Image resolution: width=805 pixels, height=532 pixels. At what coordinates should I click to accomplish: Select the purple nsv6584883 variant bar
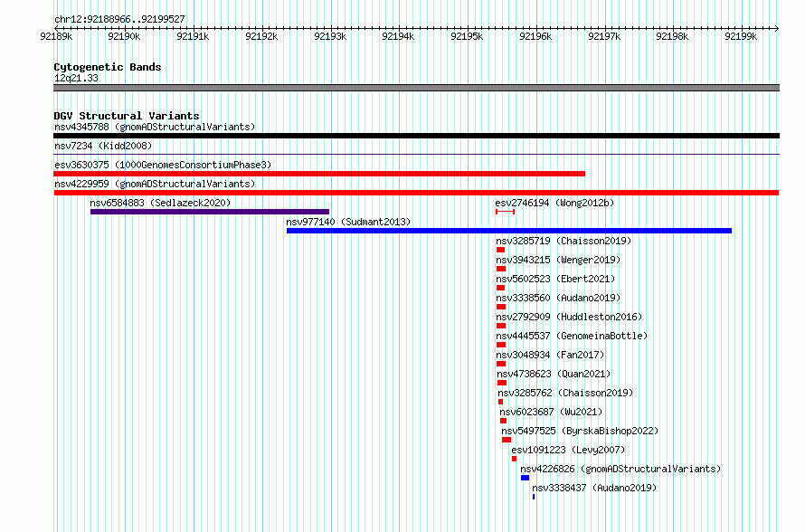pos(210,212)
